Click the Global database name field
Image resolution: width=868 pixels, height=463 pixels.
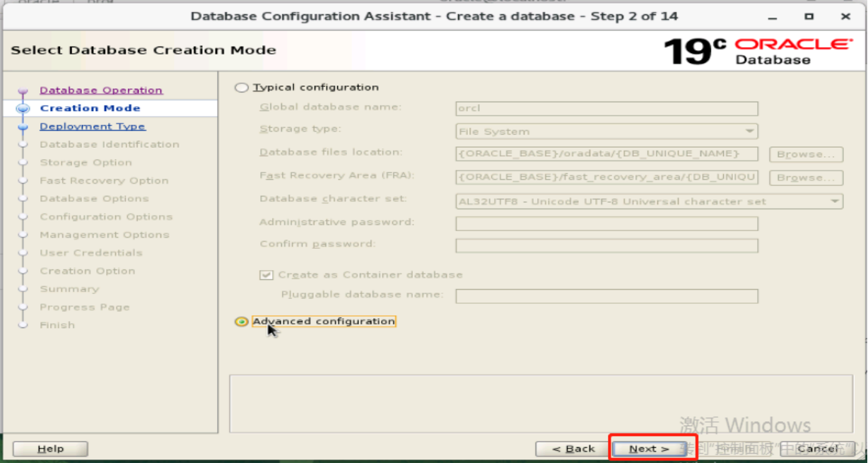[607, 108]
